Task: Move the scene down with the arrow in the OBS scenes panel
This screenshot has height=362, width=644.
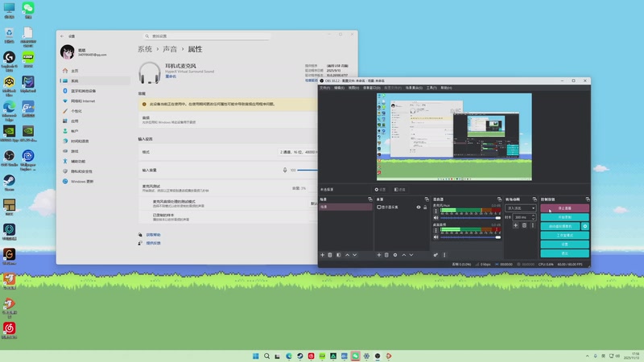Action: (x=355, y=255)
